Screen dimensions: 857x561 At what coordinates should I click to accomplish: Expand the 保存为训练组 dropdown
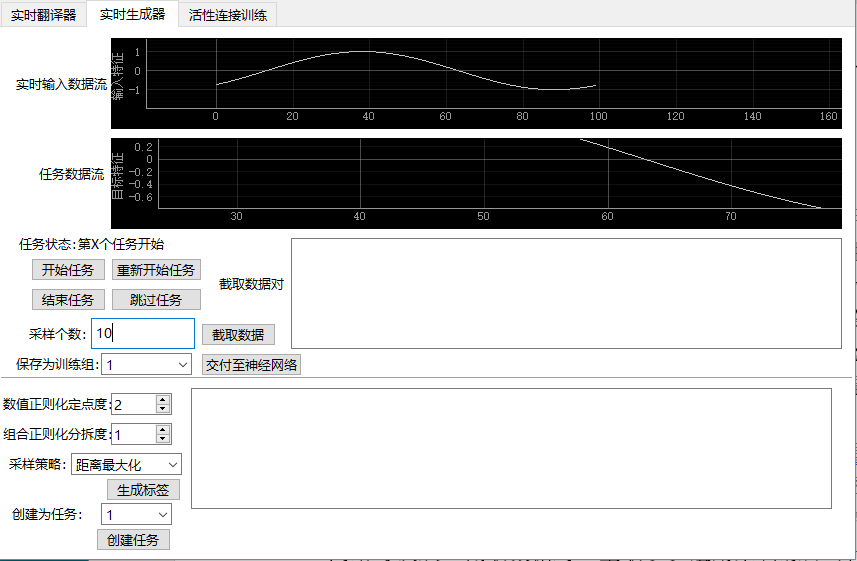pos(146,365)
